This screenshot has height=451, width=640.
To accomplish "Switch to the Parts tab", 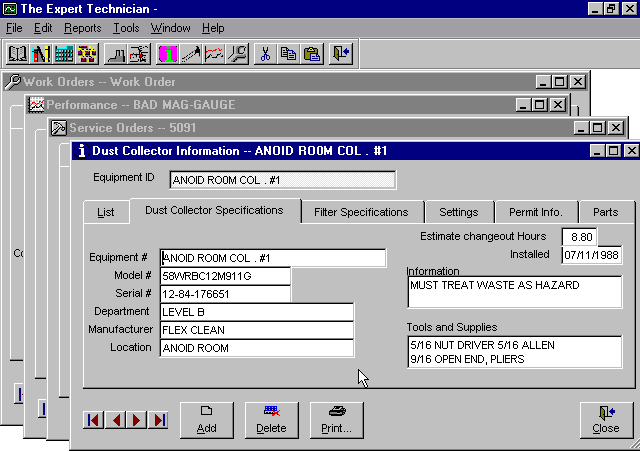I will point(606,212).
